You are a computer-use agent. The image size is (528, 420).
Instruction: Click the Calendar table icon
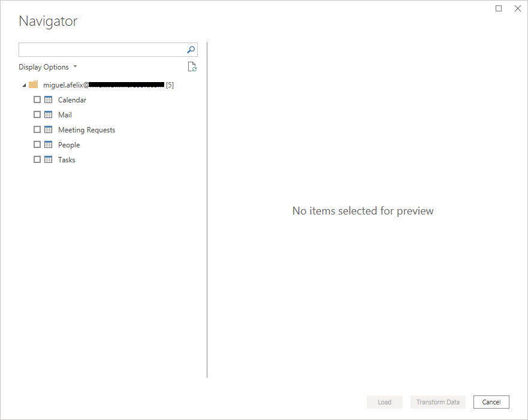pos(49,99)
